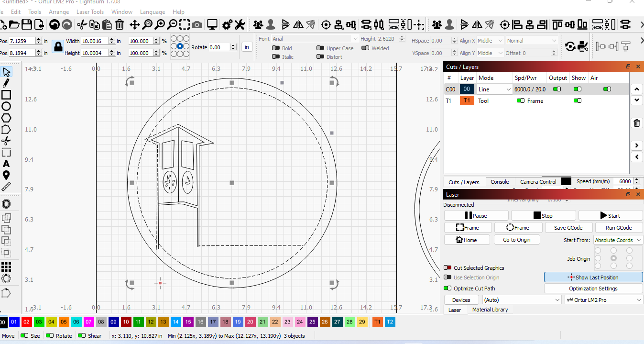Disable Optimize Cut Path switch
Image resolution: width=644 pixels, height=344 pixels.
448,289
